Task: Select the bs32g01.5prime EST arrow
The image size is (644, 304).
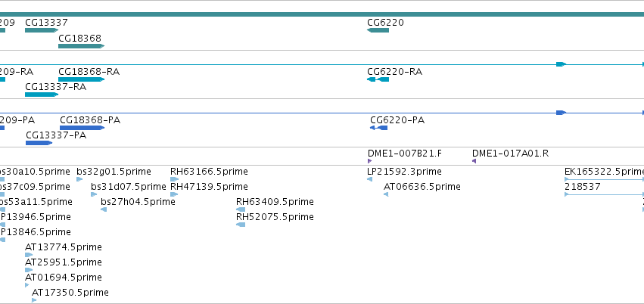Action: point(79,179)
